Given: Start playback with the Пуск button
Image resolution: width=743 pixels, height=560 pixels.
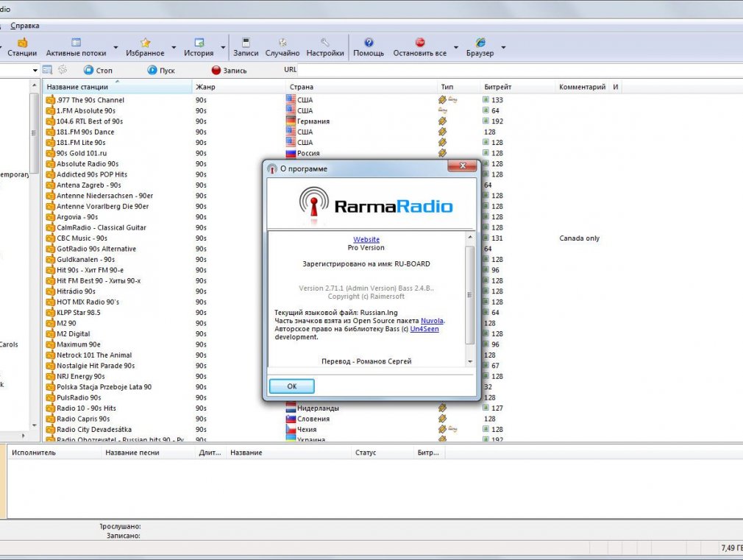Looking at the screenshot, I should click(161, 70).
